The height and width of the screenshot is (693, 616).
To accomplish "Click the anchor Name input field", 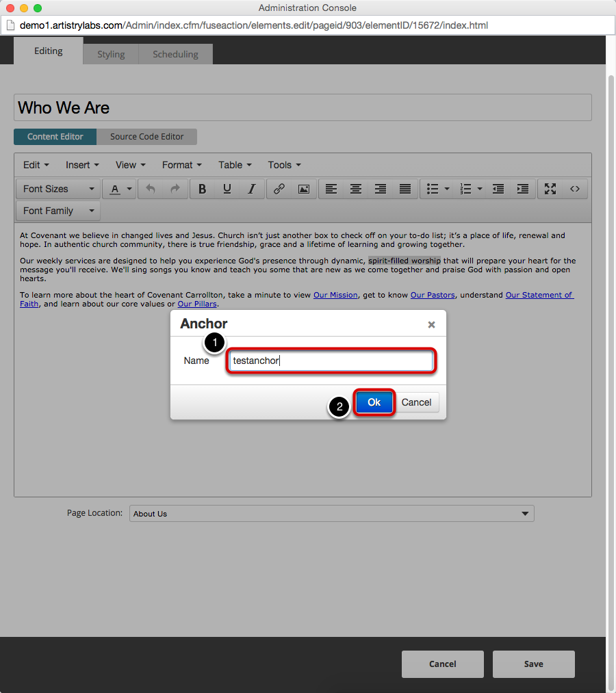I will click(331, 361).
